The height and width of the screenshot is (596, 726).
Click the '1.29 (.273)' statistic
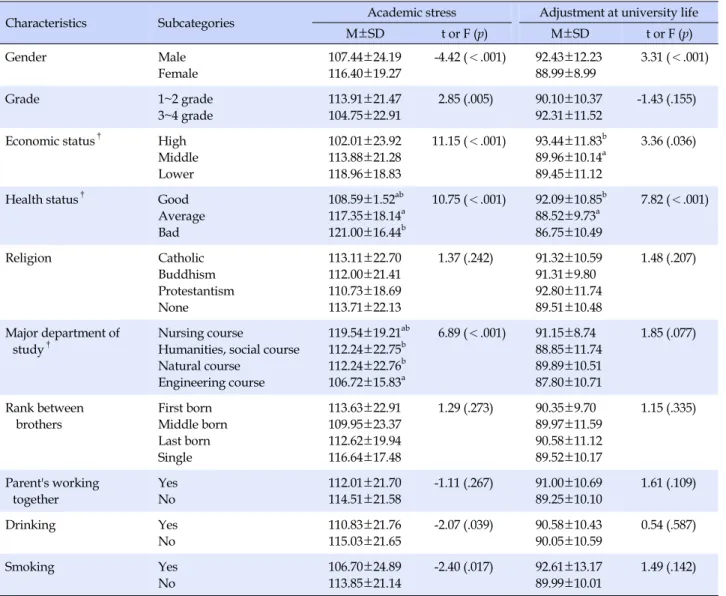pos(465,408)
